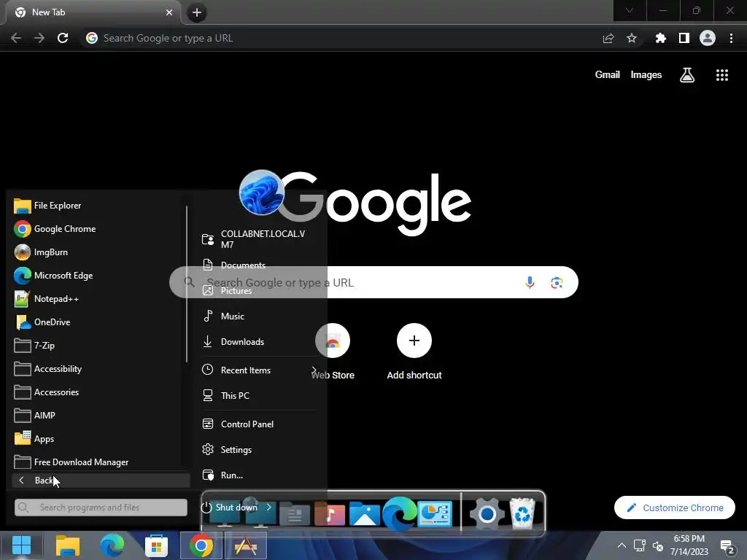Screen dimensions: 747x560
Task: Expand the Recent Items submenu arrow
Action: point(314,370)
